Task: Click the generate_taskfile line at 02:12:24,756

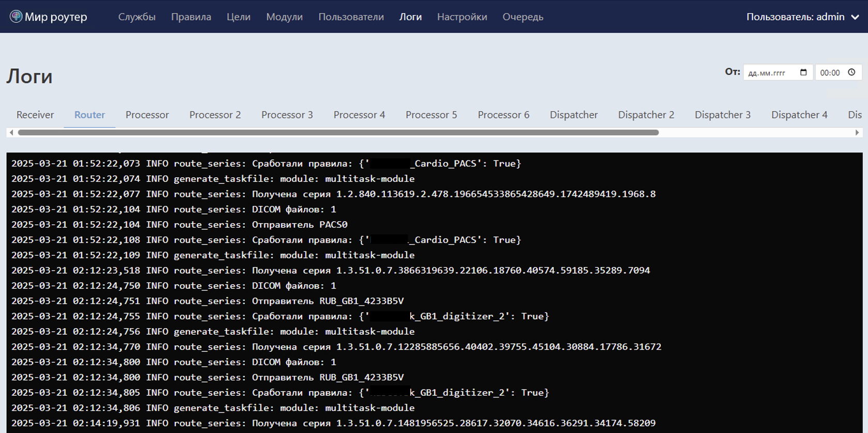Action: click(213, 331)
